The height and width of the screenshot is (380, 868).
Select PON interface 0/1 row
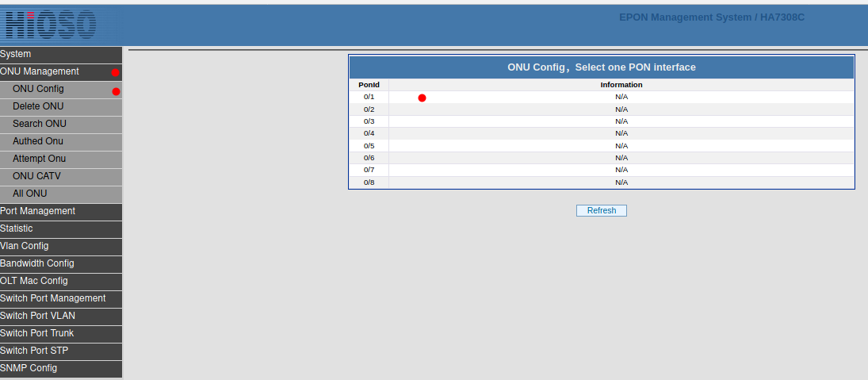click(369, 97)
